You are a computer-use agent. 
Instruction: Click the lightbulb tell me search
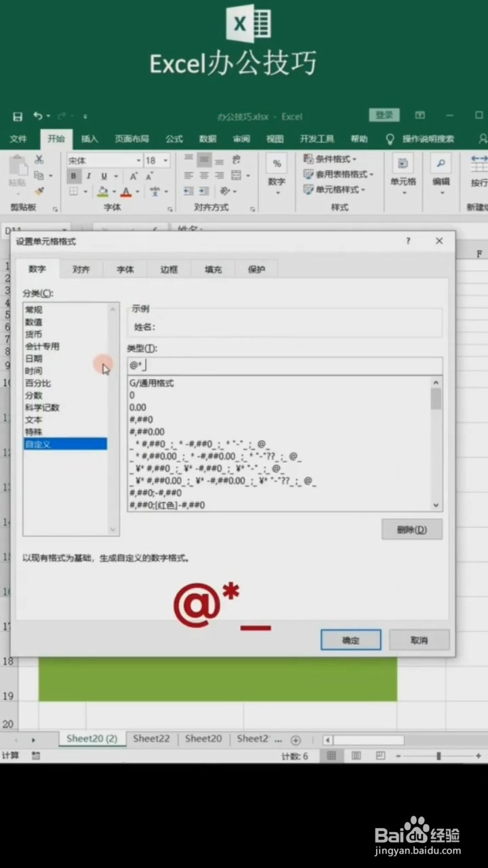point(390,139)
